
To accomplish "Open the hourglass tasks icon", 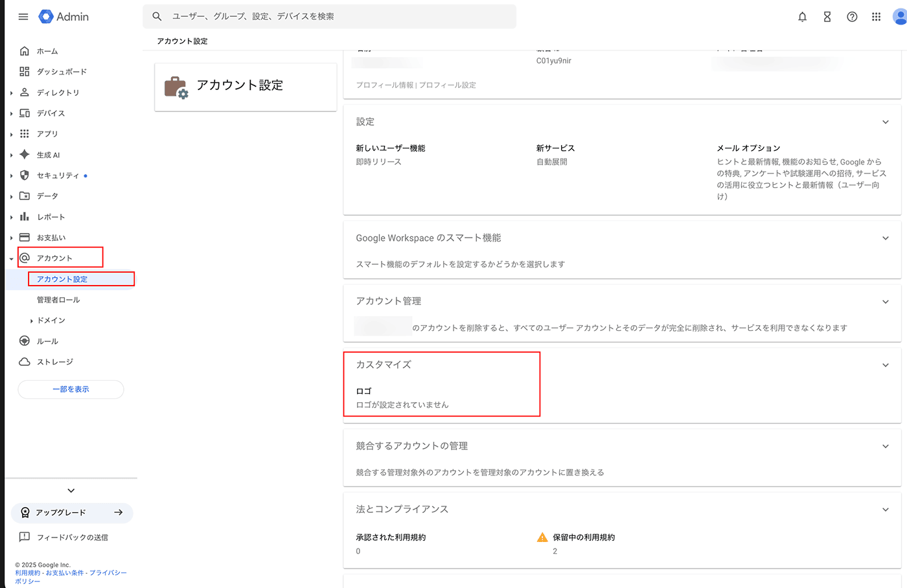I will 827,17.
